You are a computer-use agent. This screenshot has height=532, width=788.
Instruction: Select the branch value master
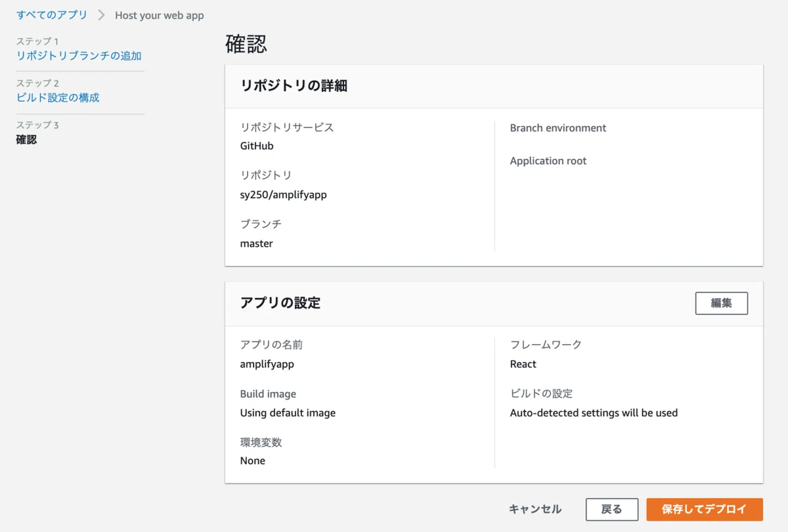[257, 244]
